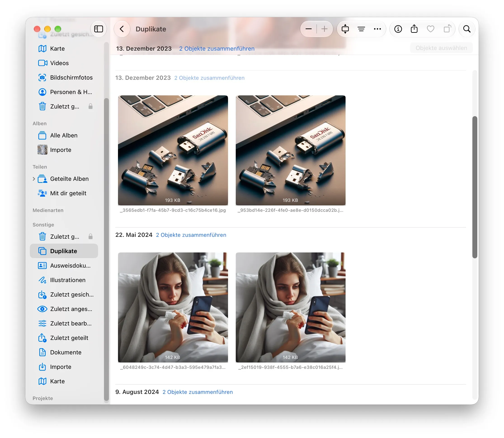
Task: Select the left woman-with-phone thumbnail
Action: [173, 307]
